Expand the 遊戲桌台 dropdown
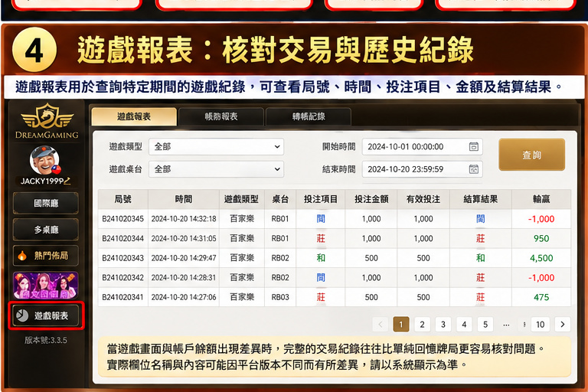This screenshot has width=588, height=392. pyautogui.click(x=217, y=169)
